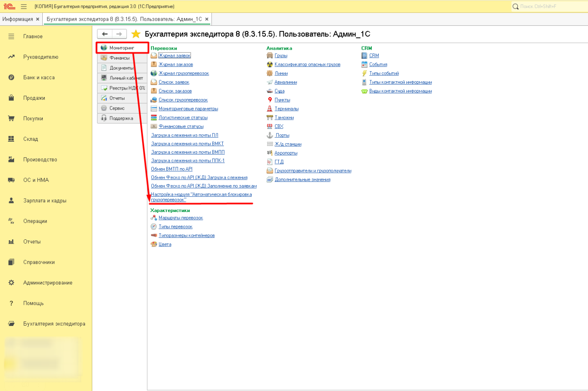Click the yellow favorites star icon
The image size is (588, 391).
(136, 34)
